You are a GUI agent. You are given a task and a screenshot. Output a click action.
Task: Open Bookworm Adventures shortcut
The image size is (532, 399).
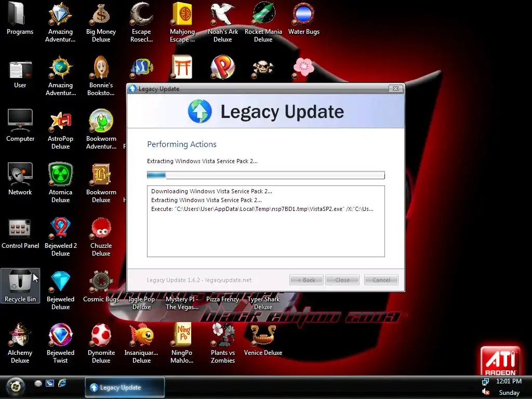(101, 129)
